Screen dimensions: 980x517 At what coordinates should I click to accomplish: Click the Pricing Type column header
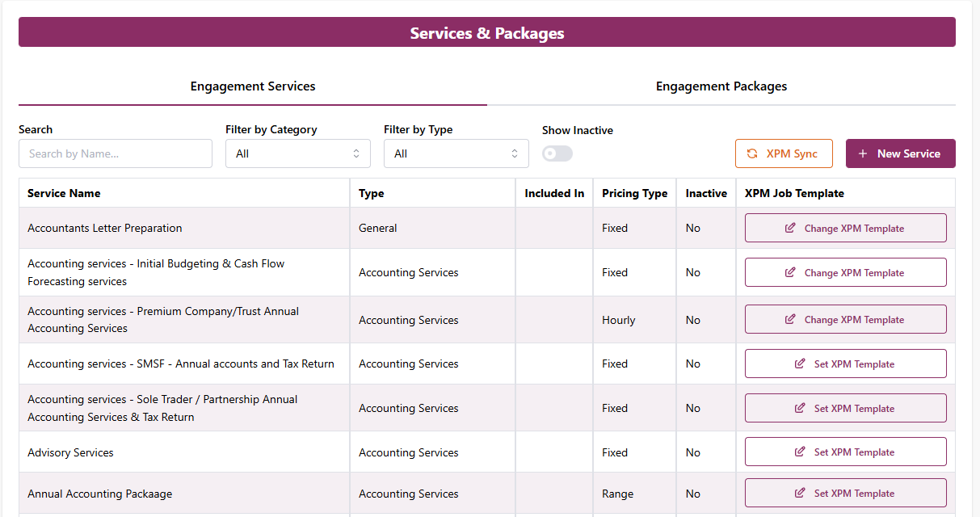point(634,193)
